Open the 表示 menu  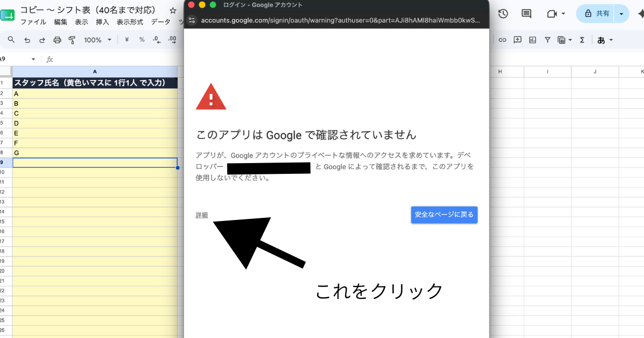point(82,22)
